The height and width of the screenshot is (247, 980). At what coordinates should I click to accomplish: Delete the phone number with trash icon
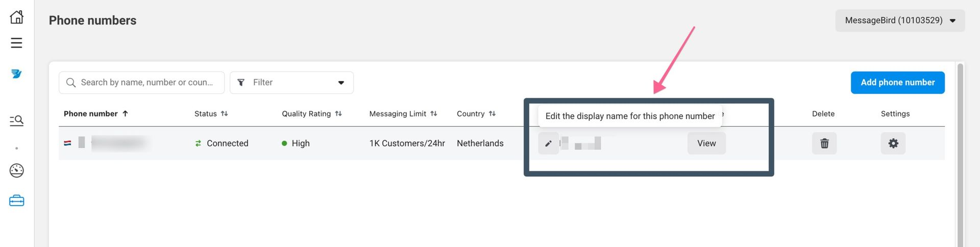point(824,144)
